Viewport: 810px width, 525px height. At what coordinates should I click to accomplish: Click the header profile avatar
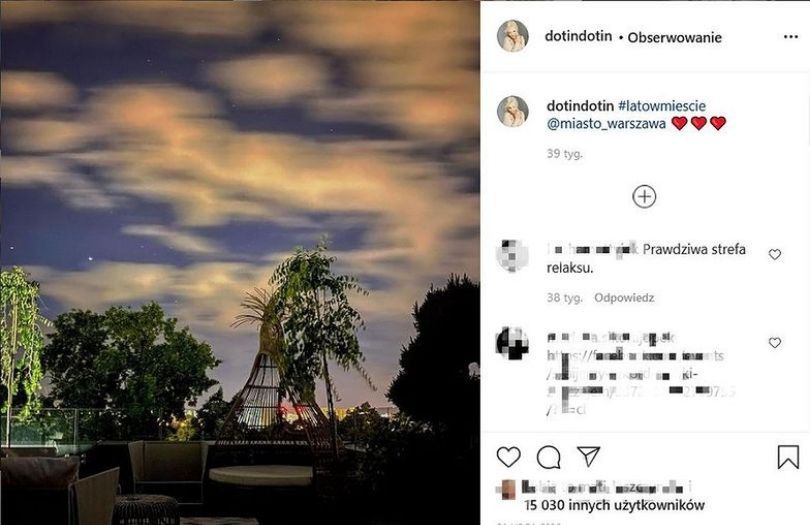point(512,36)
